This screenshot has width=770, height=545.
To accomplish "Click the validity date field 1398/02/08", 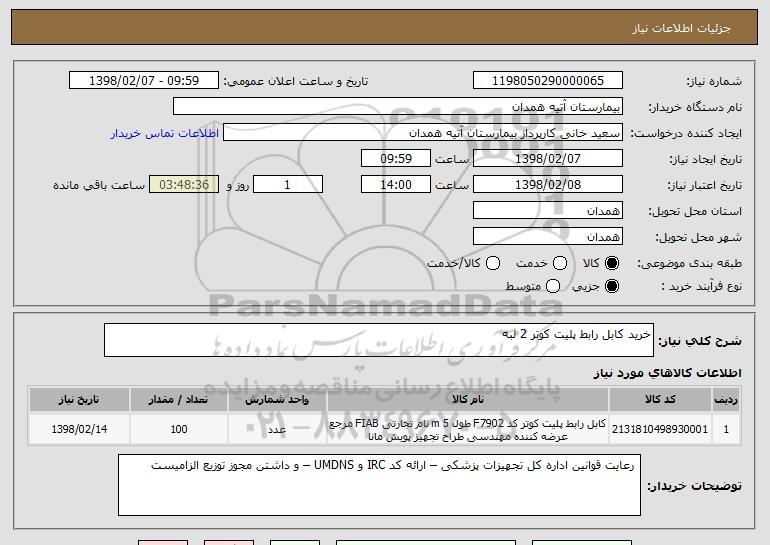I will [548, 185].
